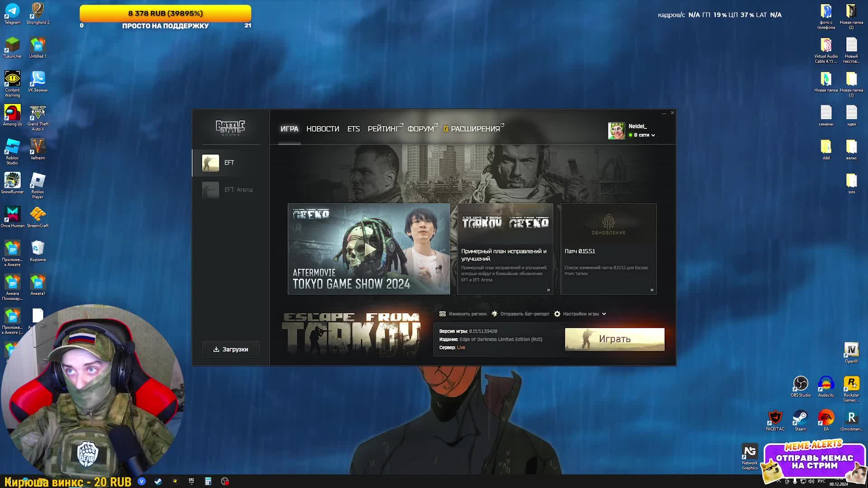
Task: Click the Neidel_ profile avatar
Action: coord(616,131)
